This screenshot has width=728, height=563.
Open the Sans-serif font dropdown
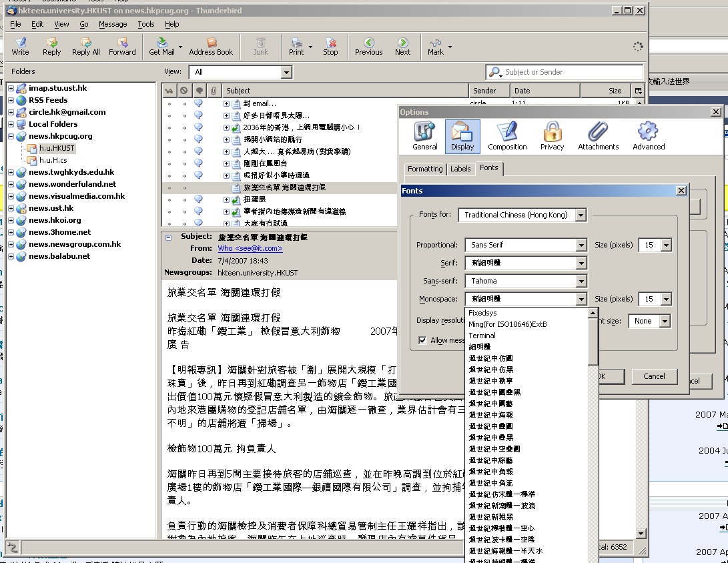click(x=581, y=281)
